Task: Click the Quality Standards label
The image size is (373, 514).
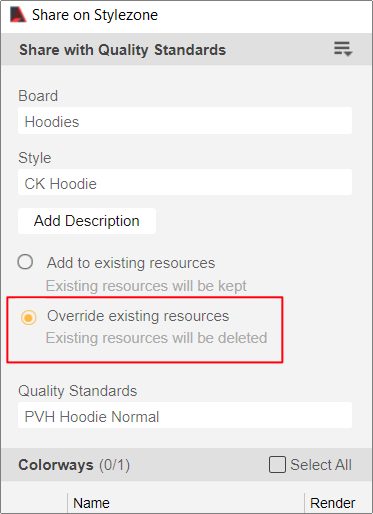Action: click(x=78, y=391)
